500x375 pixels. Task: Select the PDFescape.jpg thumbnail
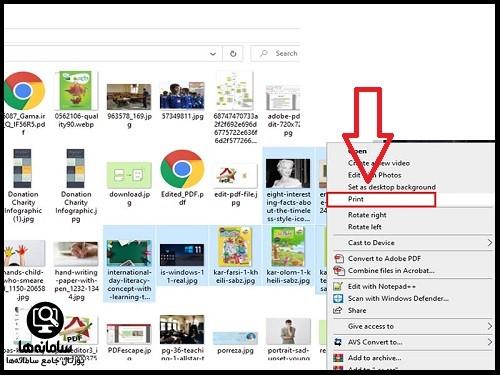click(129, 334)
